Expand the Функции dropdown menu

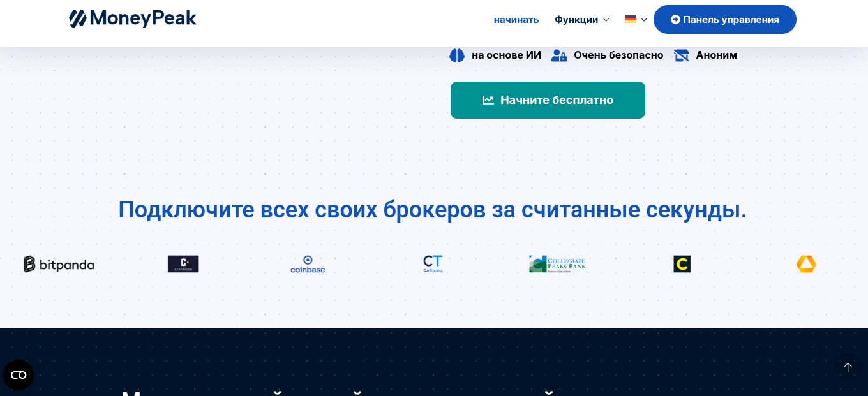[x=582, y=20]
